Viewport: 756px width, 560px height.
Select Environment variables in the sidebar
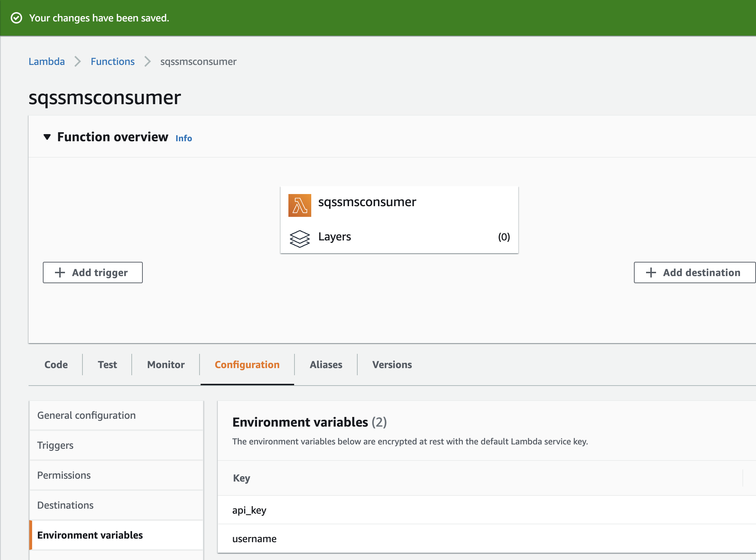pos(116,535)
